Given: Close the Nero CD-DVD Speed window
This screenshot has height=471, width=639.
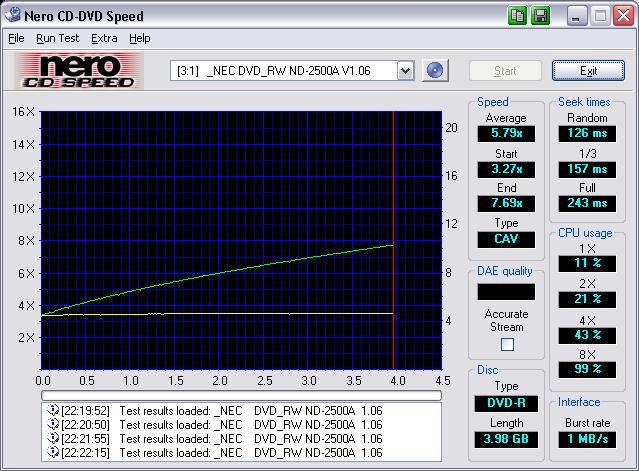Looking at the screenshot, I should [624, 16].
